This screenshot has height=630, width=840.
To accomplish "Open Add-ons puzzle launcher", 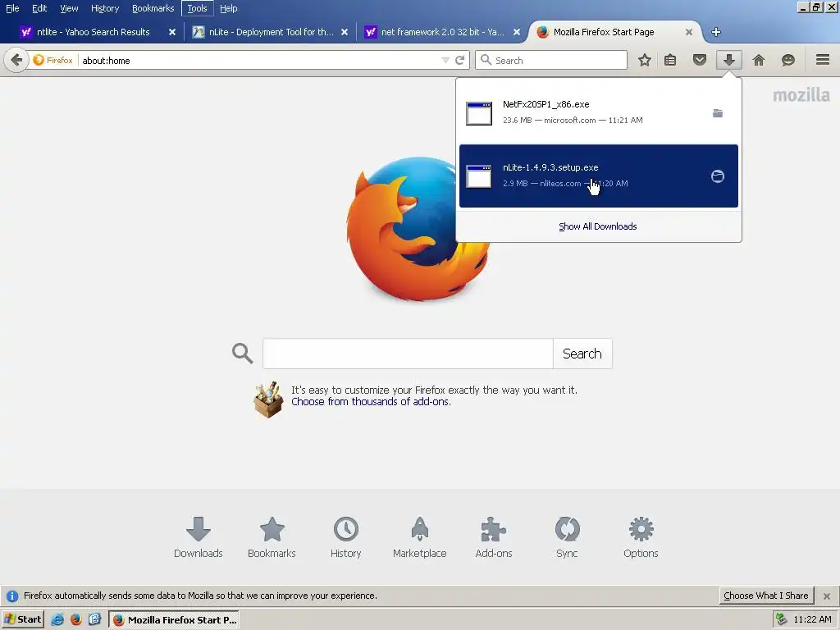I will coord(493,537).
